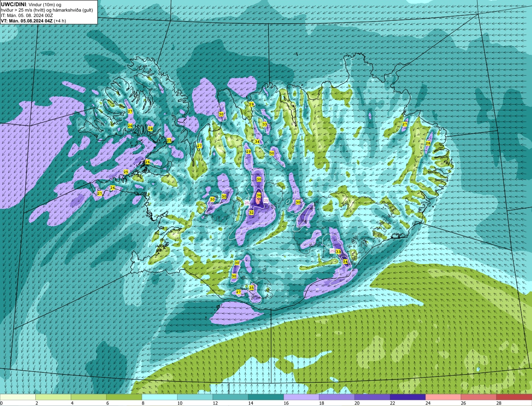Click the yellow "36" maximum gust label
Viewport: 532px width, 406px height.
[259, 195]
